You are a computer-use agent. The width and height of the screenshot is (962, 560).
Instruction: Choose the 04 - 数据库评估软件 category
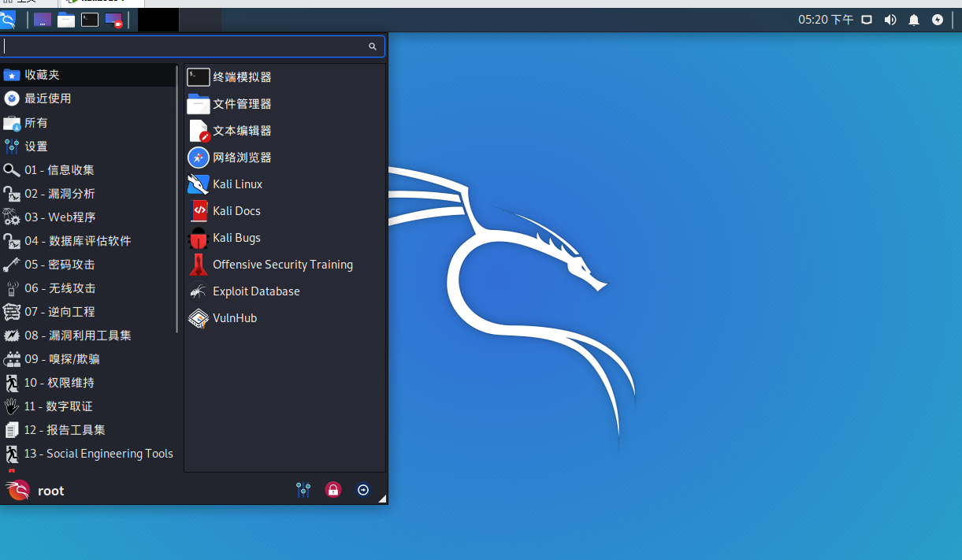[x=89, y=241]
